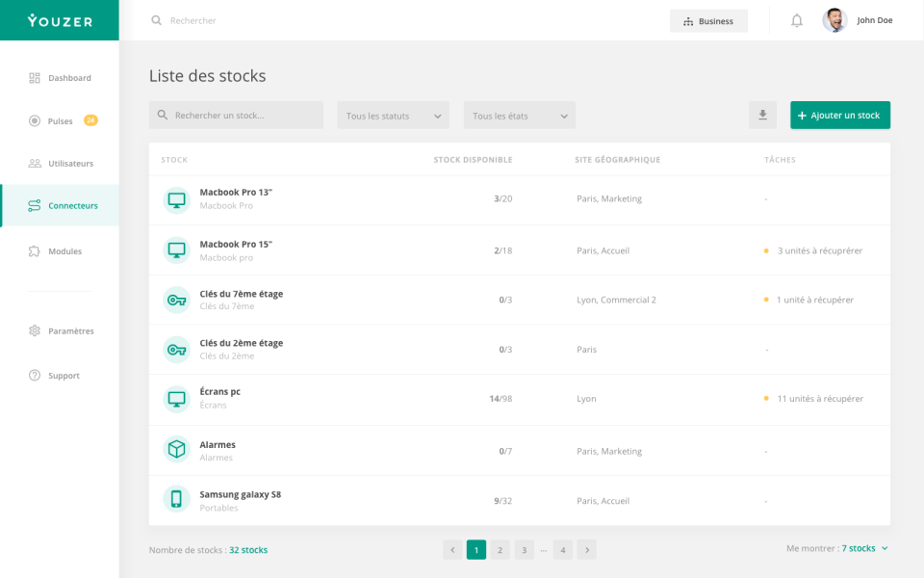Screen dimensions: 924x578
Task: Open the Pulses section in the sidebar
Action: coord(60,120)
